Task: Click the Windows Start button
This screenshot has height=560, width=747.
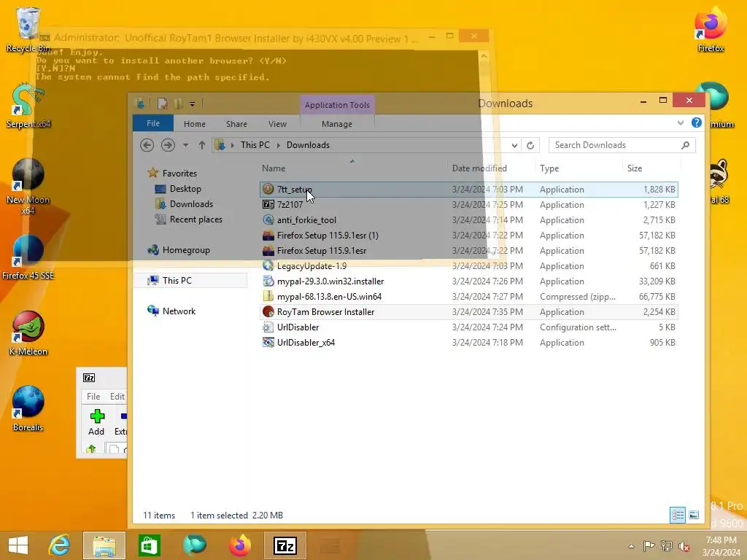Action: click(x=18, y=545)
